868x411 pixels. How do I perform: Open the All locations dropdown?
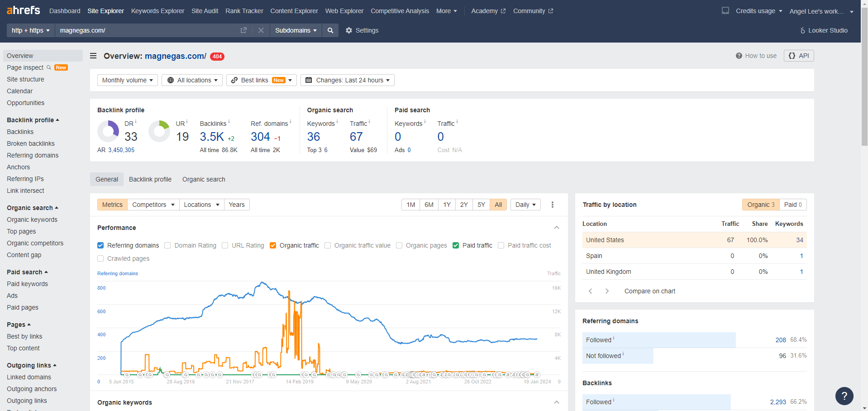click(192, 80)
